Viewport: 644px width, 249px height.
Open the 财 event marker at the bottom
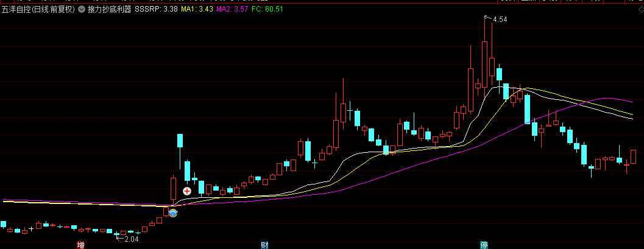click(264, 245)
